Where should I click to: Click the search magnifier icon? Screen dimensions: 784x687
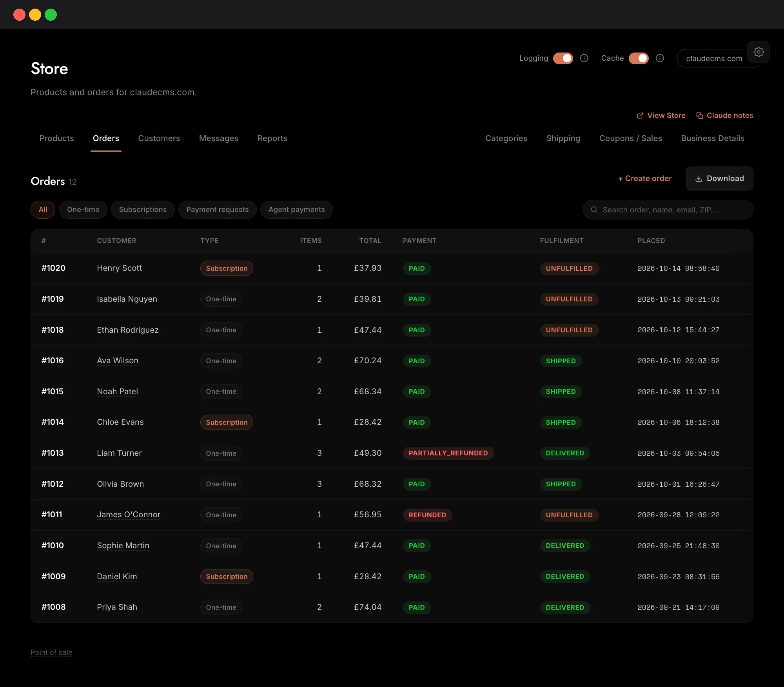[x=594, y=210]
